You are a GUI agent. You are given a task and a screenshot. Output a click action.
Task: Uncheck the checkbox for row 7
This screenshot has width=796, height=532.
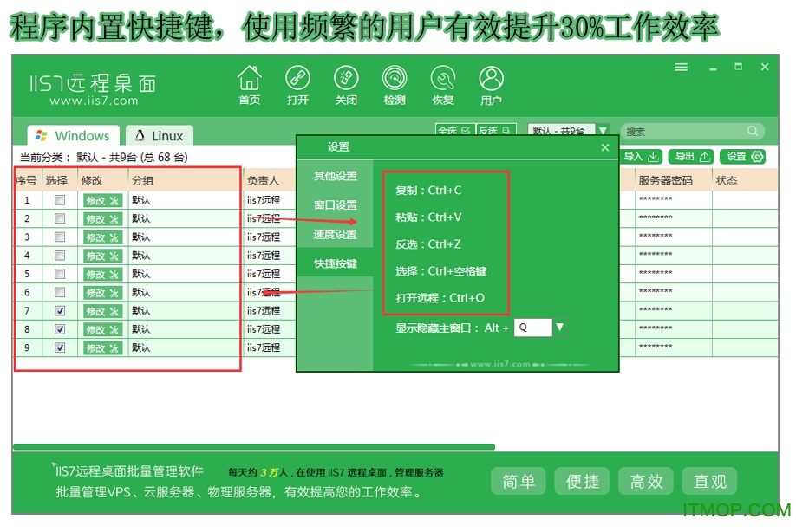[60, 310]
